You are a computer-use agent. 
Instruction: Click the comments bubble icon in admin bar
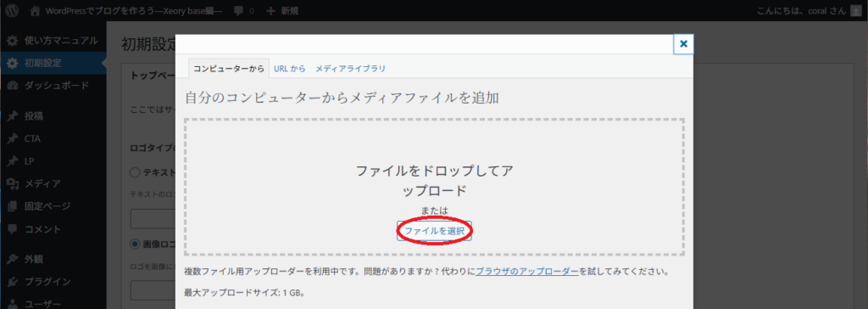click(x=237, y=10)
